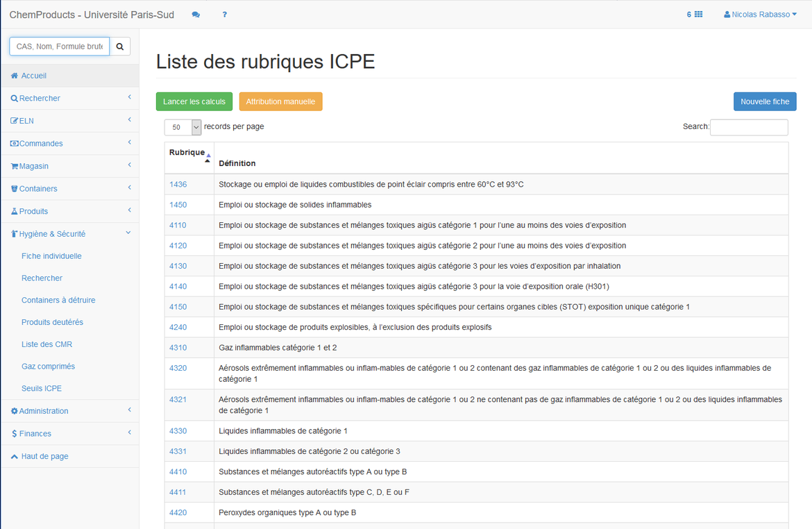Open rubrique 4150 link
812x529 pixels.
coord(178,307)
